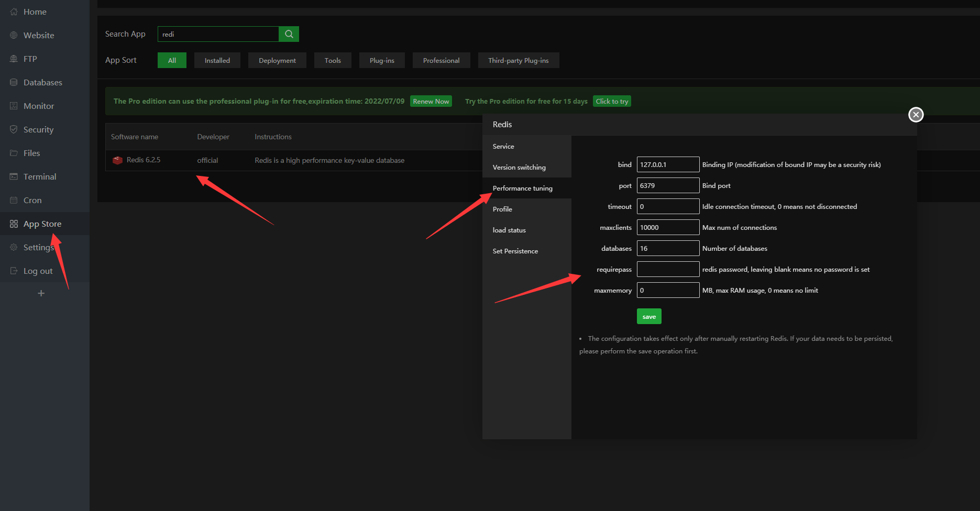Switch to Service tab in Redis dialog

click(503, 146)
